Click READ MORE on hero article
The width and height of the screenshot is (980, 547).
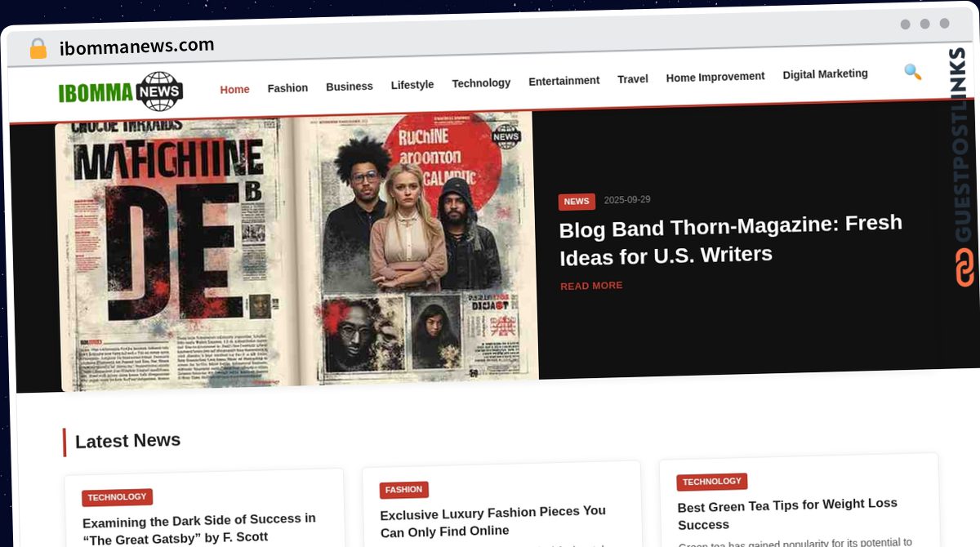[591, 286]
